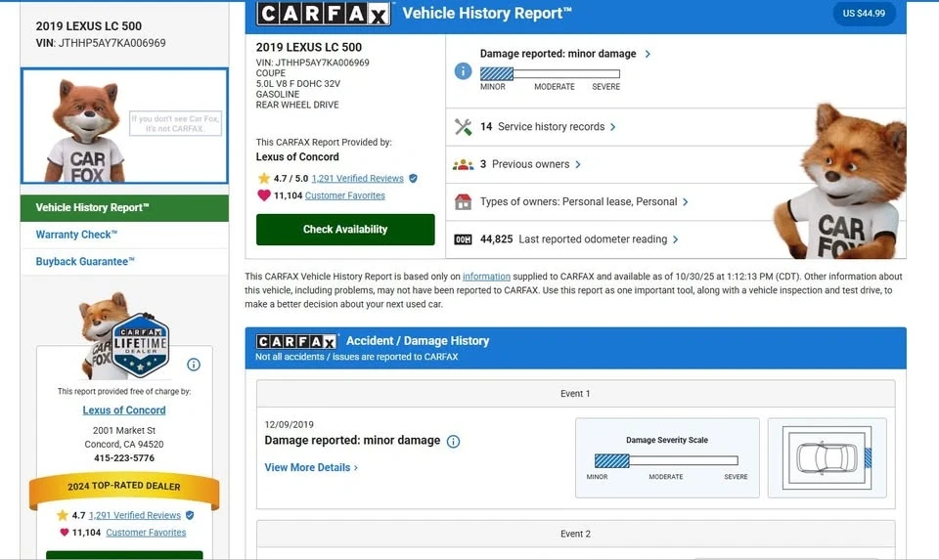
Task: Open the Lexus of Concord dealer link in sidebar
Action: [124, 410]
